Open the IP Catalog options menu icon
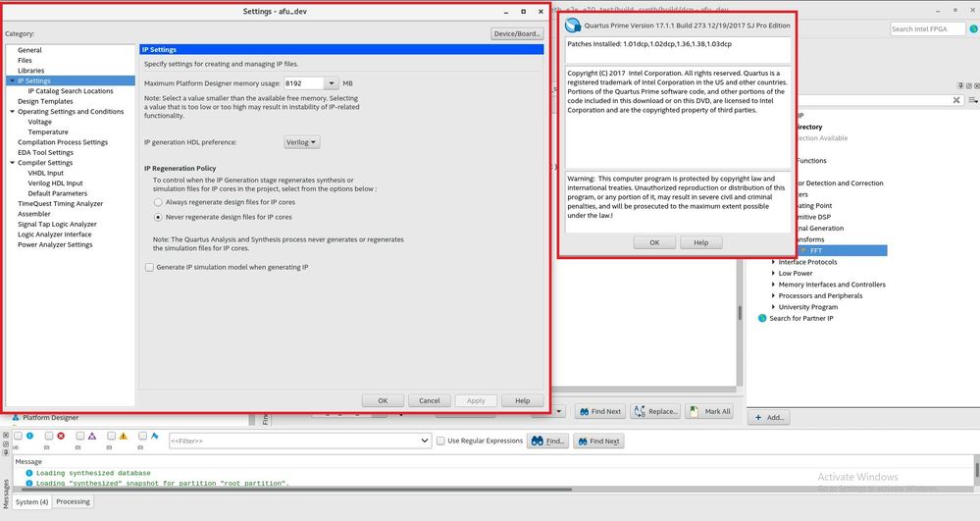980x521 pixels. (973, 100)
